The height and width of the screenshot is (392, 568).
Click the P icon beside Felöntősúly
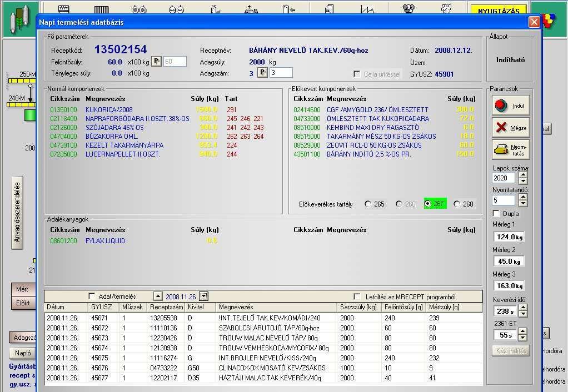tap(156, 62)
